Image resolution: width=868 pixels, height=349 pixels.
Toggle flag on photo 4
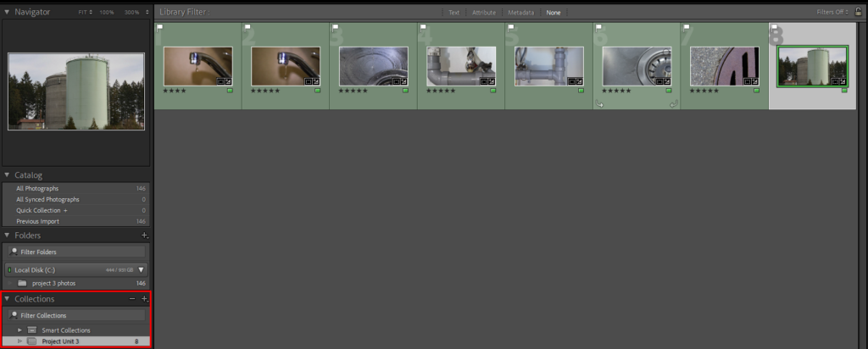[423, 28]
